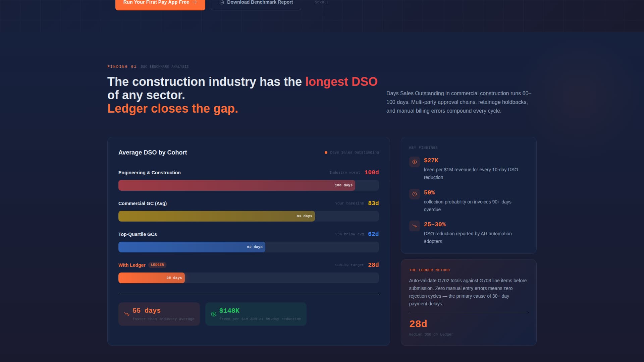
Task: Click the Ledger closes the gap headline
Action: [x=173, y=109]
